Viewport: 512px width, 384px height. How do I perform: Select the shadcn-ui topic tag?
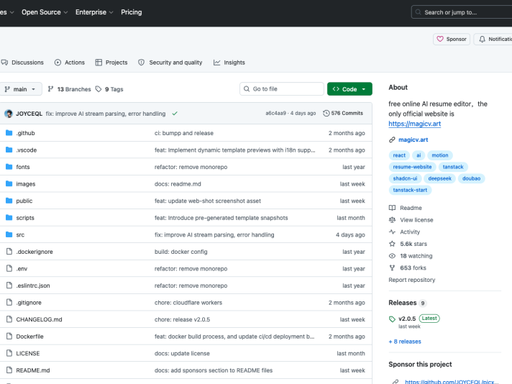pyautogui.click(x=405, y=179)
